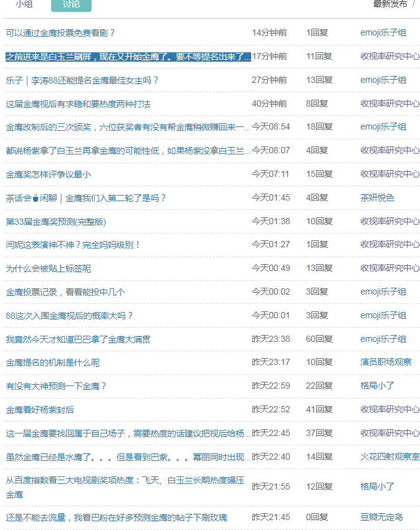
Task: Open group 茶妍悦色
Action: click(377, 197)
